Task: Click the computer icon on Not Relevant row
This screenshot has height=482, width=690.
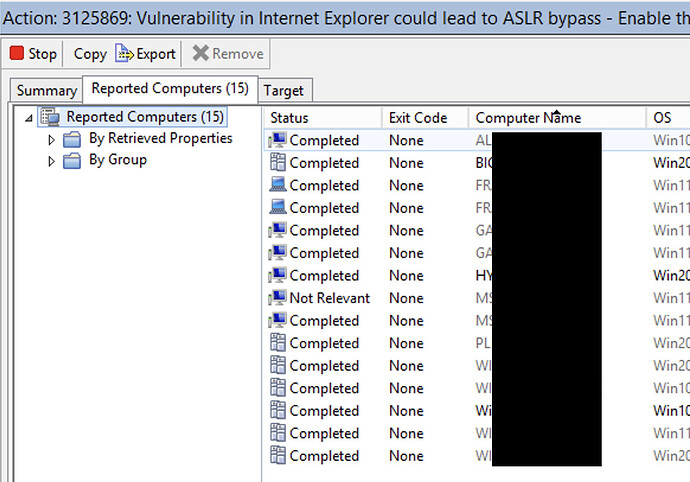Action: click(x=278, y=298)
